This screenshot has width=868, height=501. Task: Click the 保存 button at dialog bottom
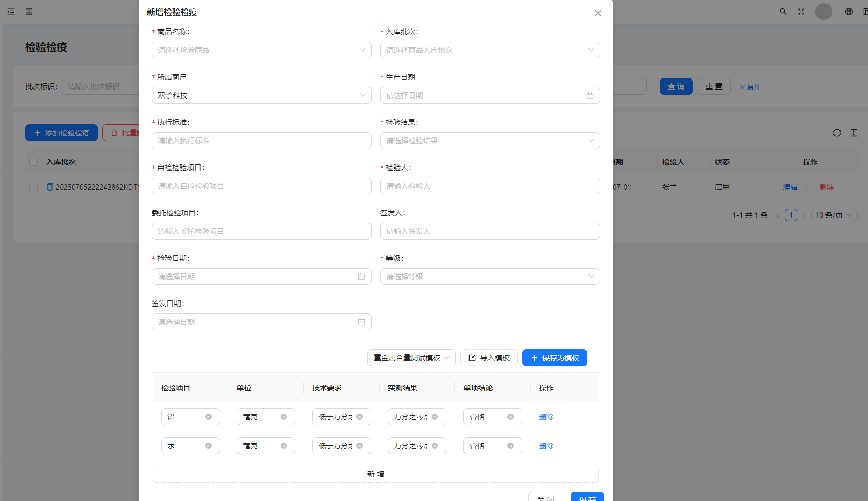click(587, 497)
